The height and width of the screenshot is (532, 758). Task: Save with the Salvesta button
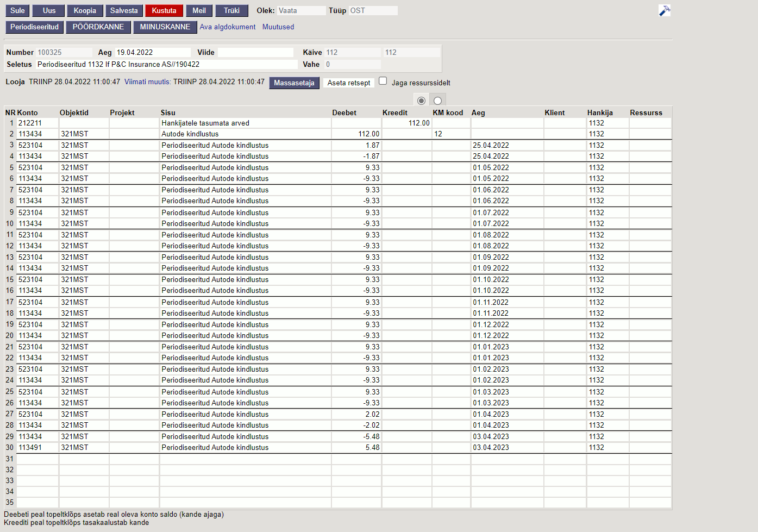click(x=124, y=10)
